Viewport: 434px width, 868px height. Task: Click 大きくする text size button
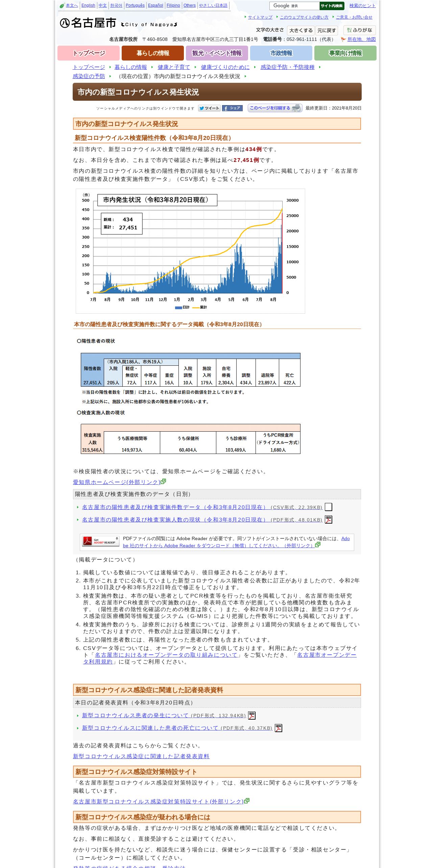pyautogui.click(x=301, y=30)
